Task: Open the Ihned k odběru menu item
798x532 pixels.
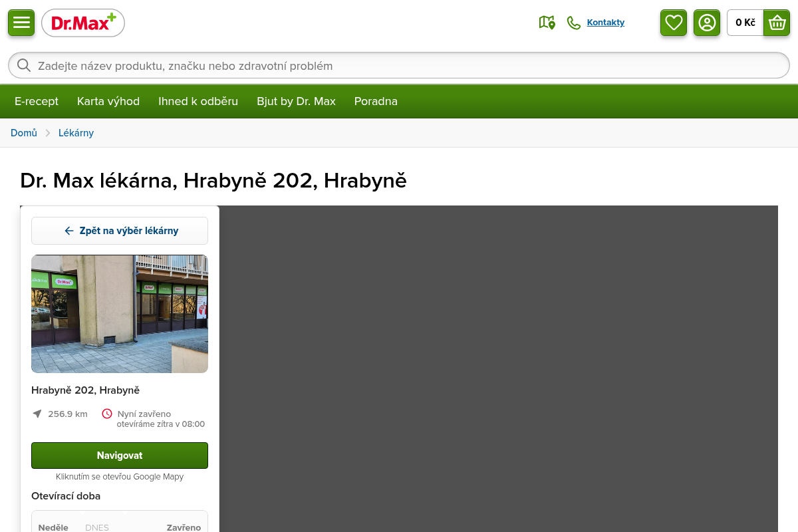Action: [x=198, y=101]
